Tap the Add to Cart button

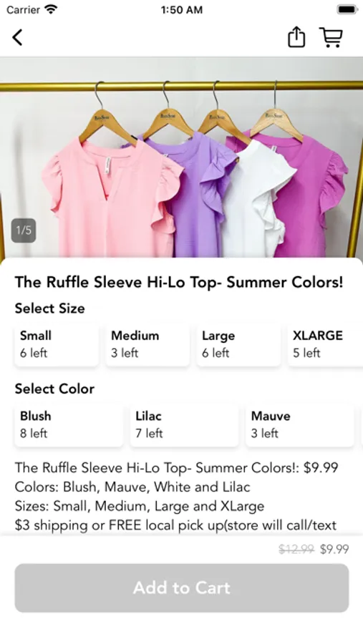tap(182, 587)
